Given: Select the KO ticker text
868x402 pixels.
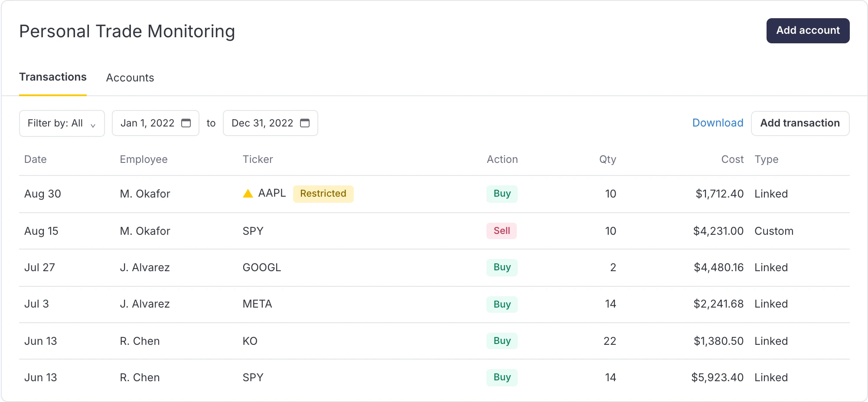Looking at the screenshot, I should [250, 341].
